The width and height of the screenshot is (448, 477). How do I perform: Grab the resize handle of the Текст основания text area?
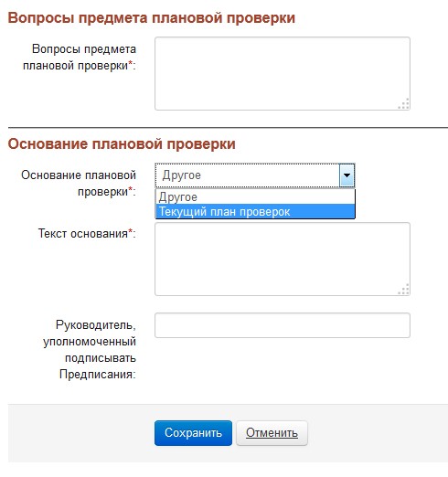tap(404, 290)
